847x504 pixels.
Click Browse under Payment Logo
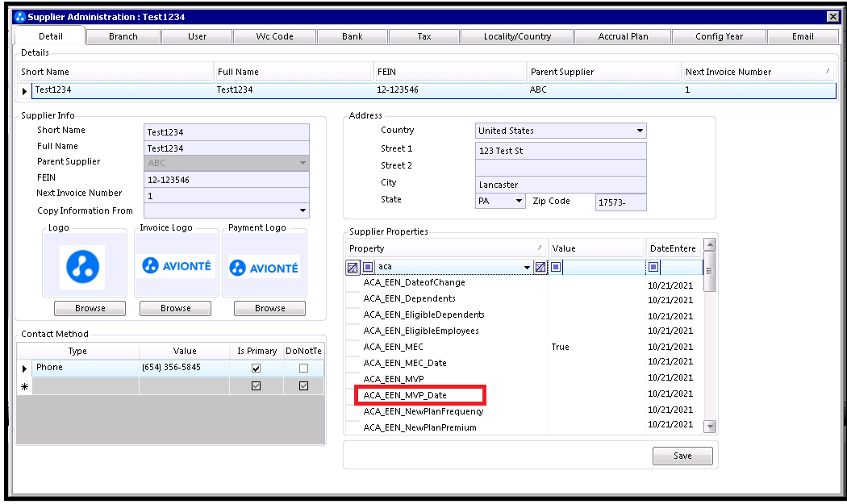[x=269, y=308]
